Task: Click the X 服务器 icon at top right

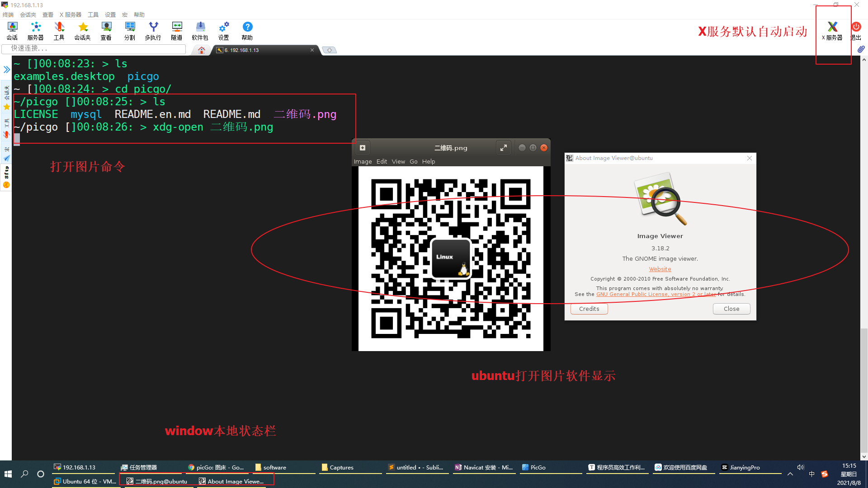Action: tap(832, 31)
